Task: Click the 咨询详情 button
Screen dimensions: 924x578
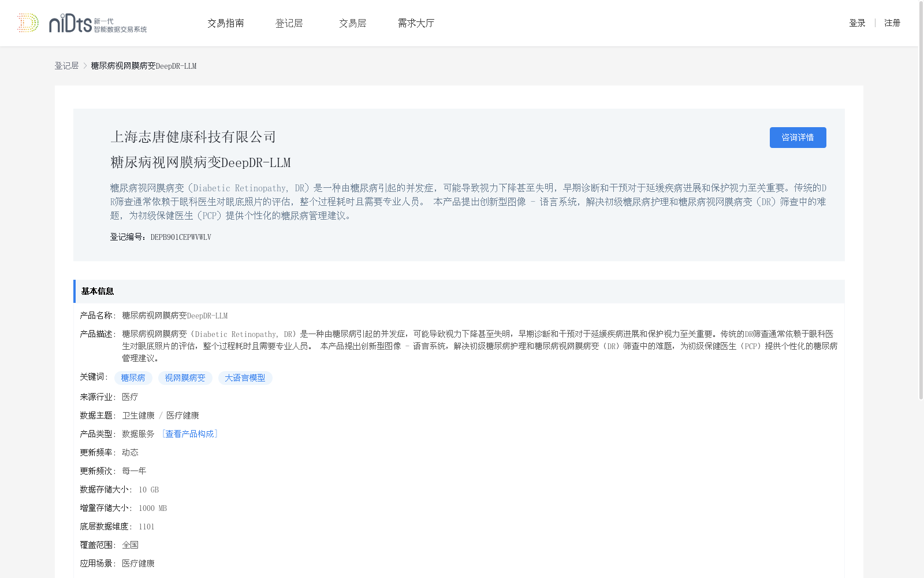Action: [798, 138]
